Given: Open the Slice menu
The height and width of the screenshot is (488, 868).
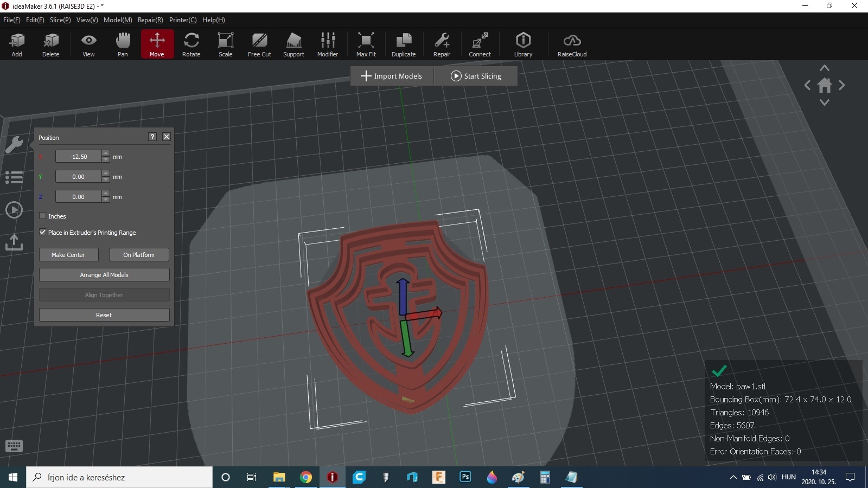Looking at the screenshot, I should (x=60, y=20).
